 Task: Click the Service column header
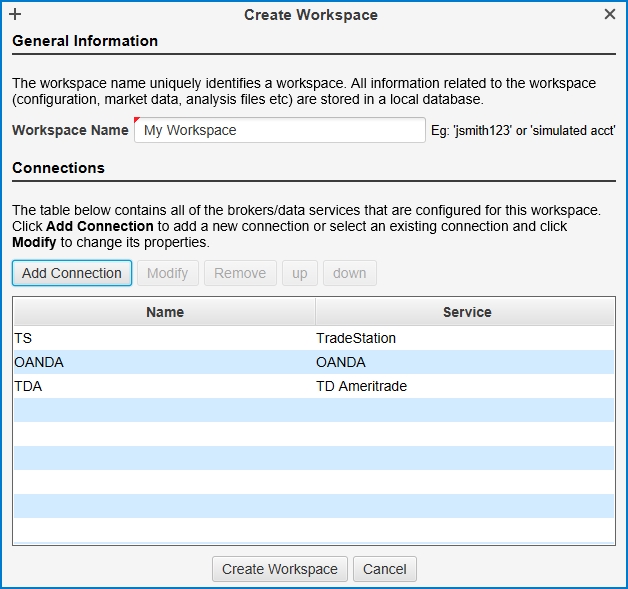466,312
